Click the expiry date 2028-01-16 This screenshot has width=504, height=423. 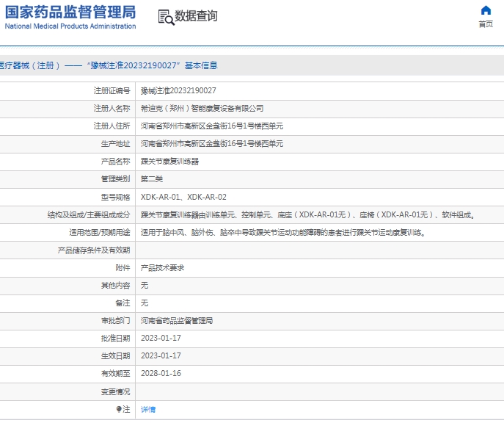[161, 374]
